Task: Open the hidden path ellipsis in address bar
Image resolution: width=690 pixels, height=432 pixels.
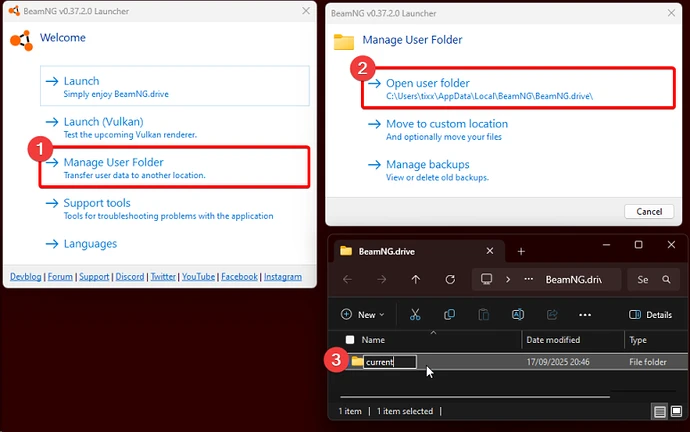Action: (526, 280)
